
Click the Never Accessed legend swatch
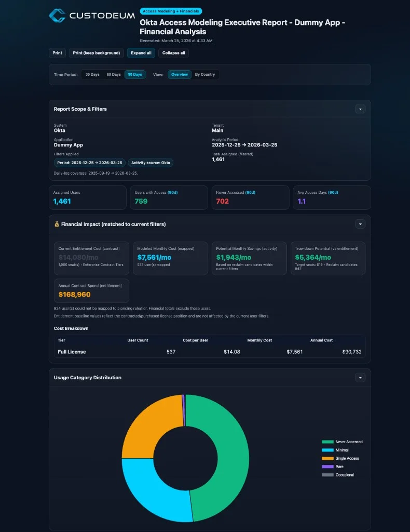point(327,442)
